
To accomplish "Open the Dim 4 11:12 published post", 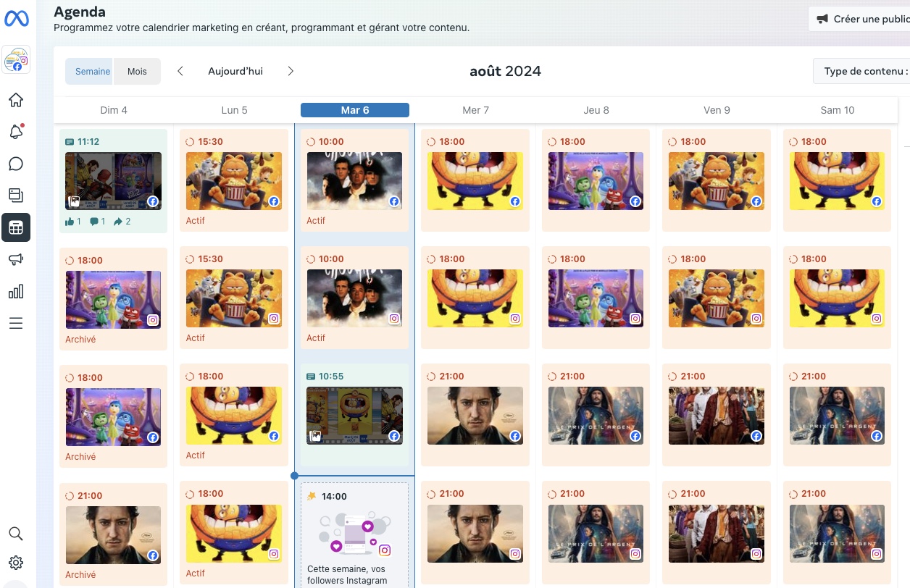I will pos(113,181).
